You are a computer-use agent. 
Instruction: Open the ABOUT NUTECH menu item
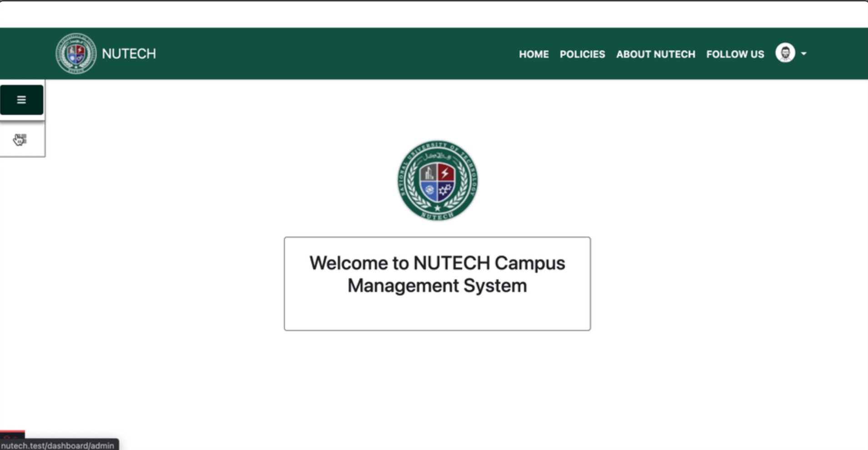pos(655,54)
